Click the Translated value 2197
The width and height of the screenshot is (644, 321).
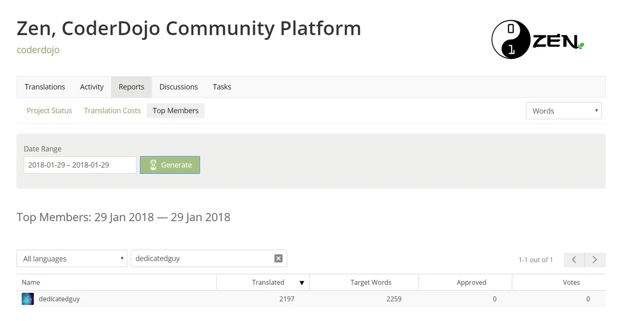[287, 299]
